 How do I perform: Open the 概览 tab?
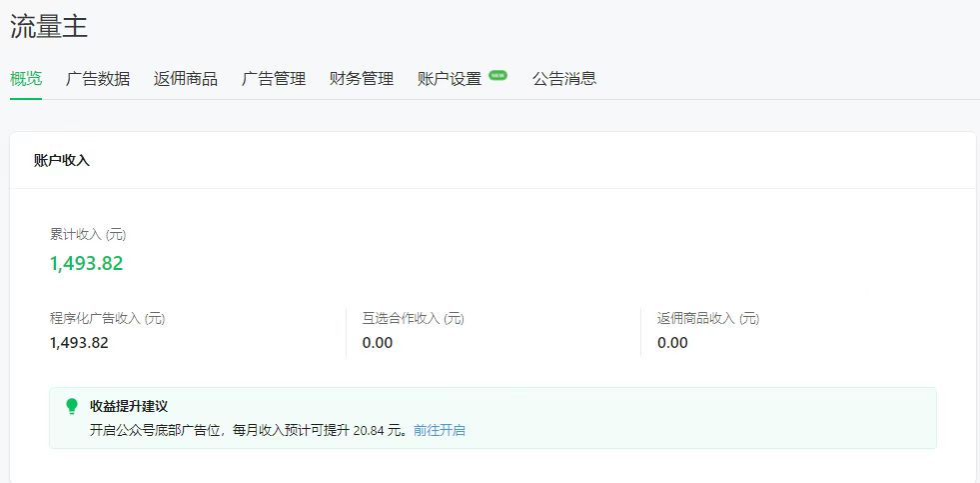point(26,78)
